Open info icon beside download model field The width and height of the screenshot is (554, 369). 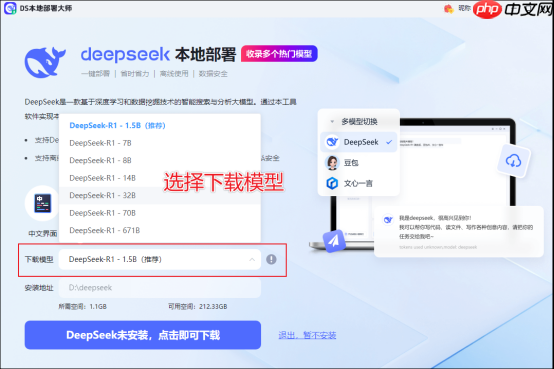click(271, 259)
